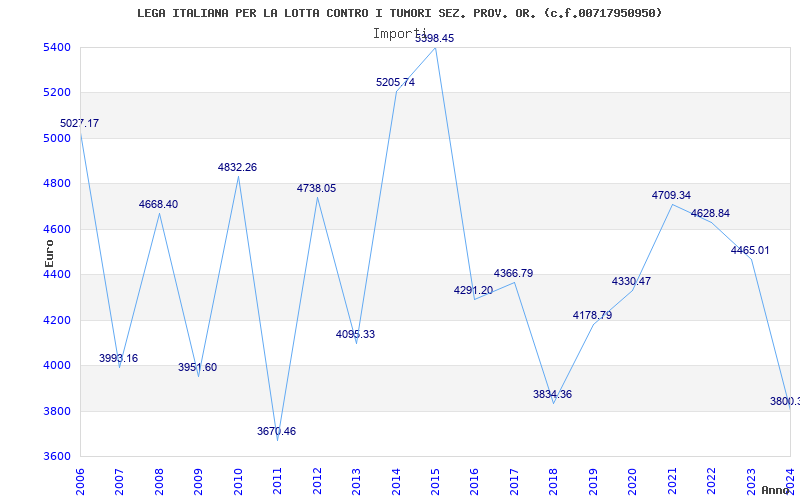The width and height of the screenshot is (800, 500).
Task: Click the data label 5027.17
Action: click(80, 123)
